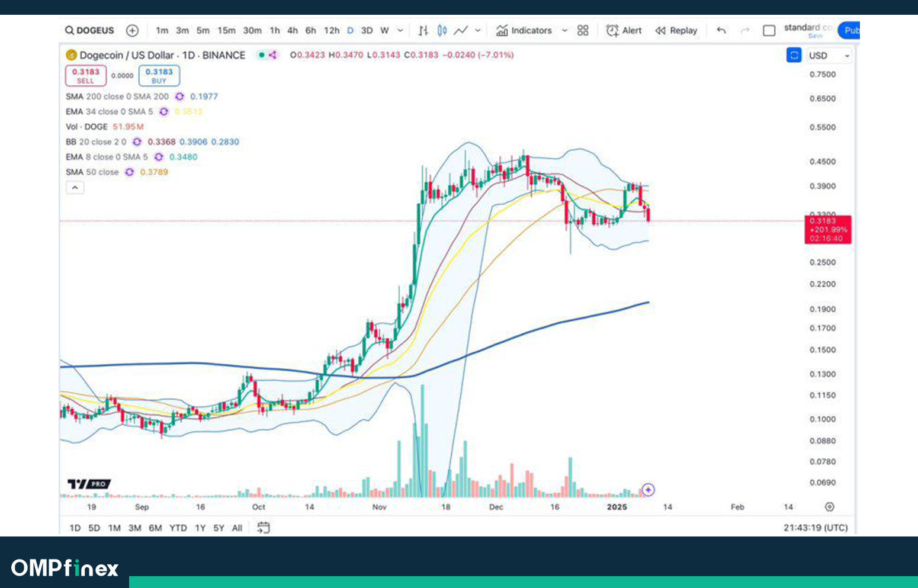
Task: Open the Indicators menu
Action: click(x=524, y=30)
